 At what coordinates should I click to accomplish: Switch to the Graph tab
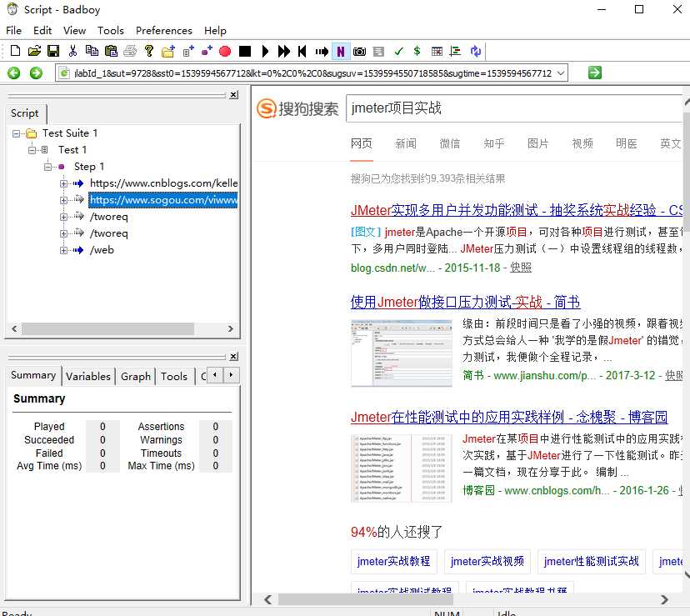coord(136,377)
